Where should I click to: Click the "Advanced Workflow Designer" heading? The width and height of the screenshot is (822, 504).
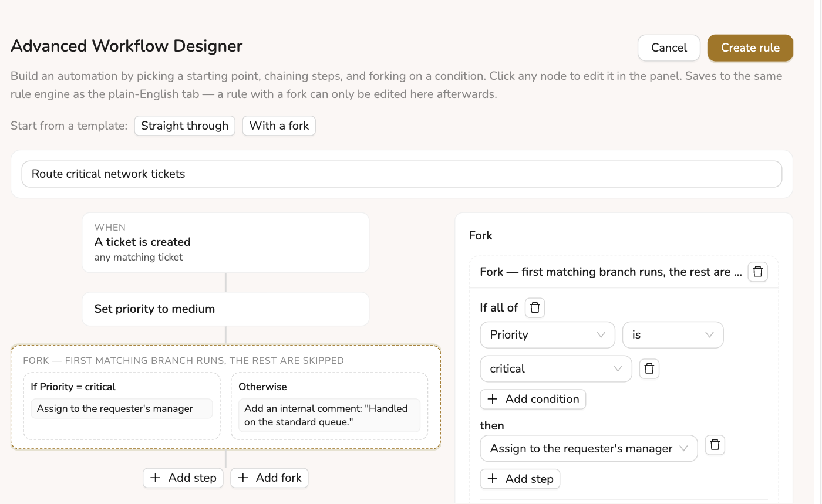coord(127,46)
